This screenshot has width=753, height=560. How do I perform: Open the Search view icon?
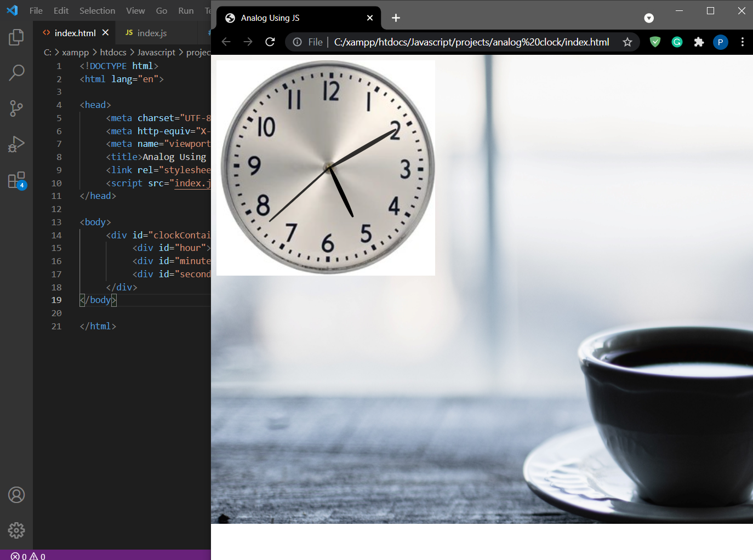pos(16,72)
